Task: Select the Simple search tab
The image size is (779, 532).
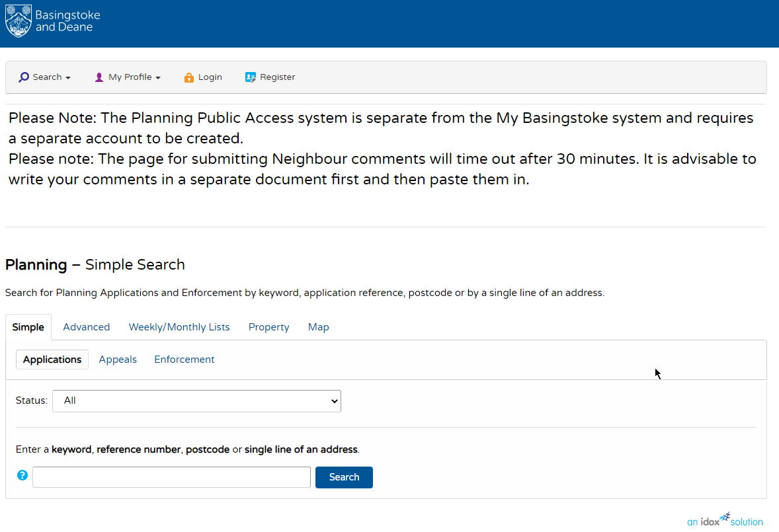Action: click(x=28, y=327)
